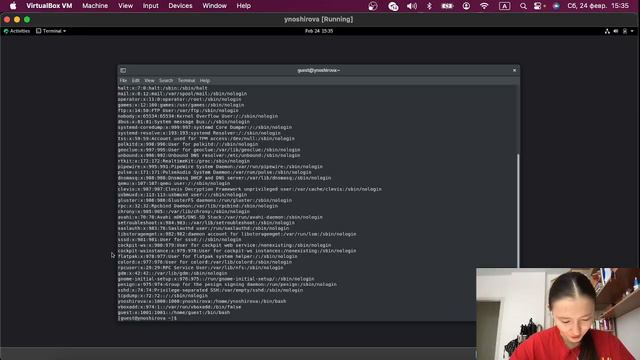
Task: Click the terminal command prompt line
Action: [x=147, y=318]
